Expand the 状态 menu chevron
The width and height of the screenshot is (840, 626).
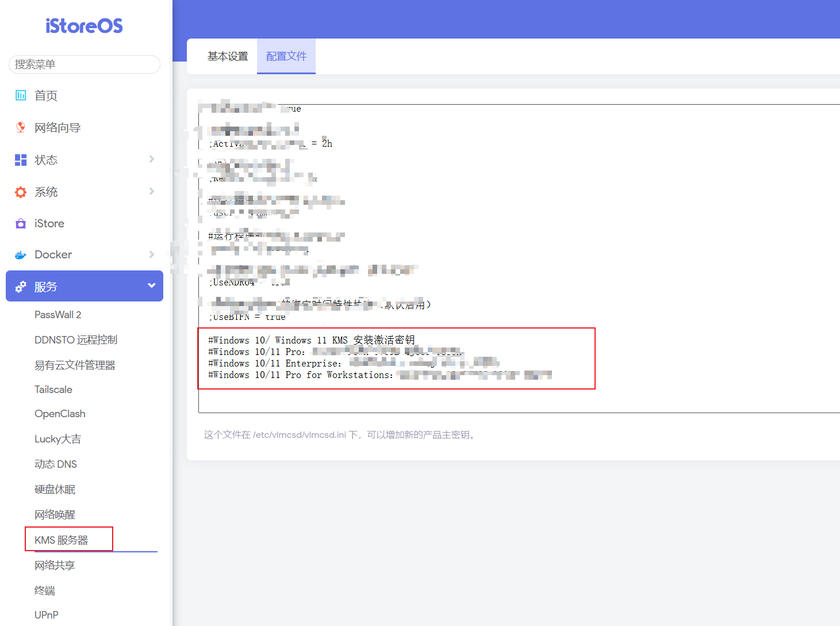152,159
